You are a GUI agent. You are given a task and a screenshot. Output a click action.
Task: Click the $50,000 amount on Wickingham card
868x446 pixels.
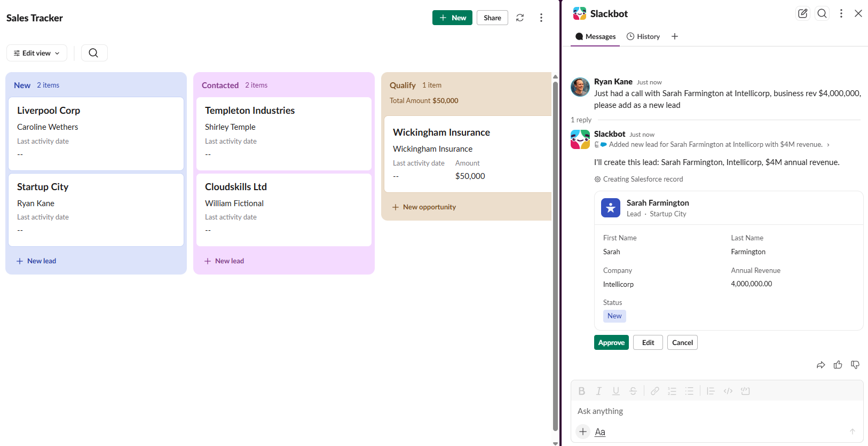pos(470,176)
